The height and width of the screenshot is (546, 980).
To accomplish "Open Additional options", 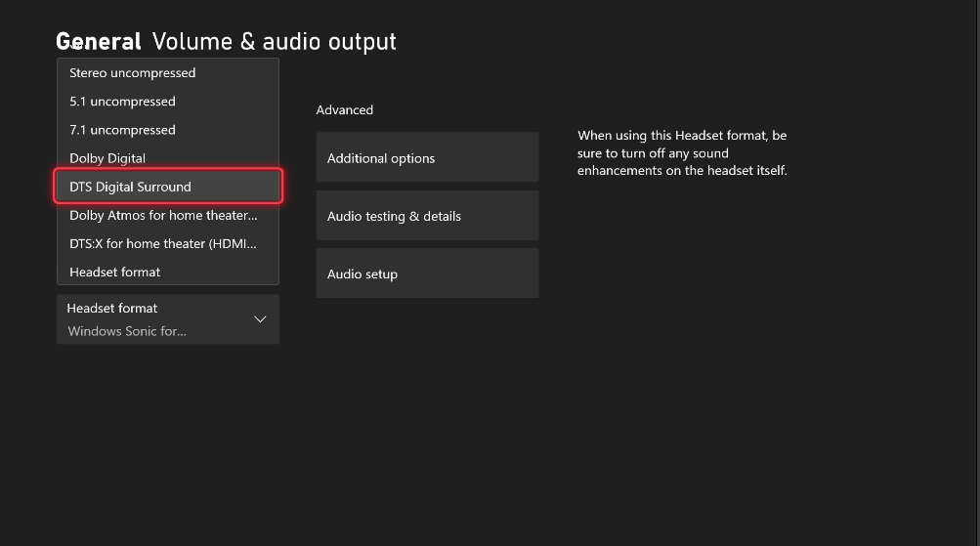I will 427,158.
